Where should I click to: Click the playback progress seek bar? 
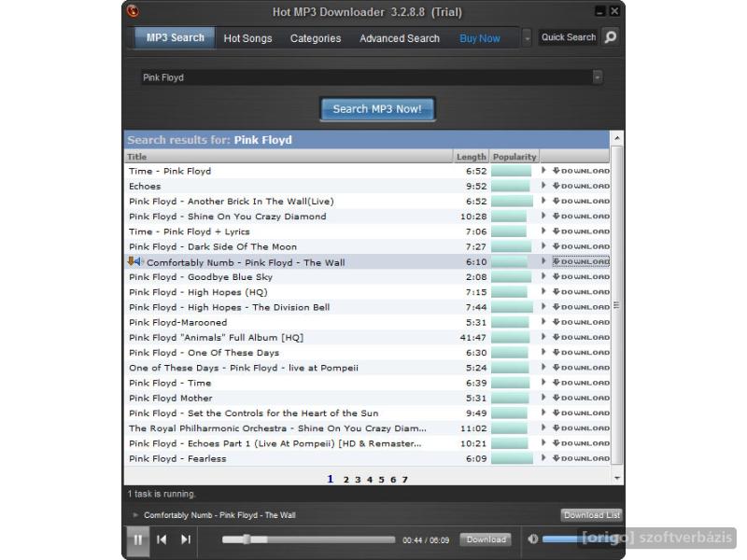tap(309, 539)
